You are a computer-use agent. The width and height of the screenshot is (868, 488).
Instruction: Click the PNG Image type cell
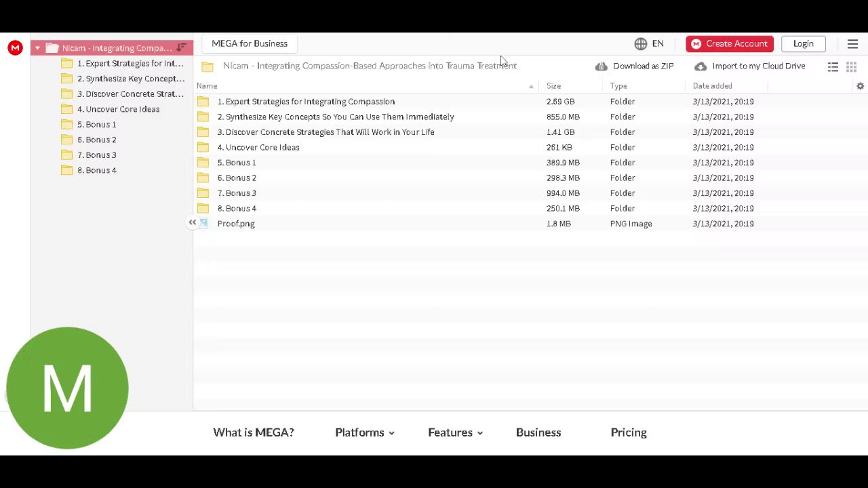coord(631,224)
